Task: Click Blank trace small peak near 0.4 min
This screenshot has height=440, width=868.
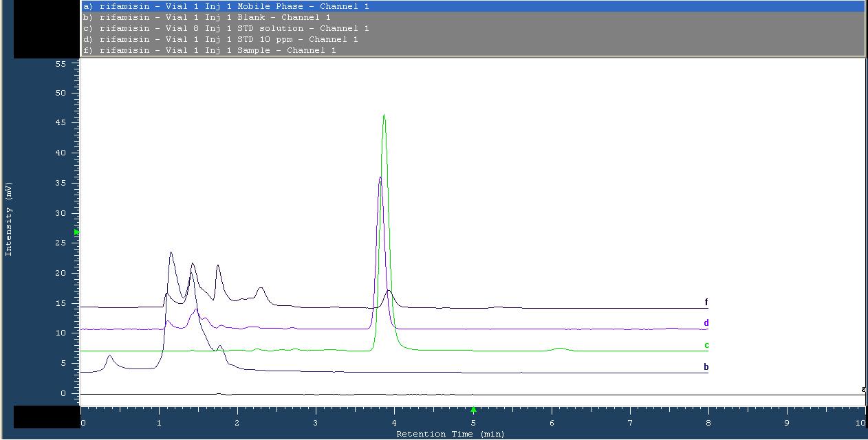Action: click(110, 356)
